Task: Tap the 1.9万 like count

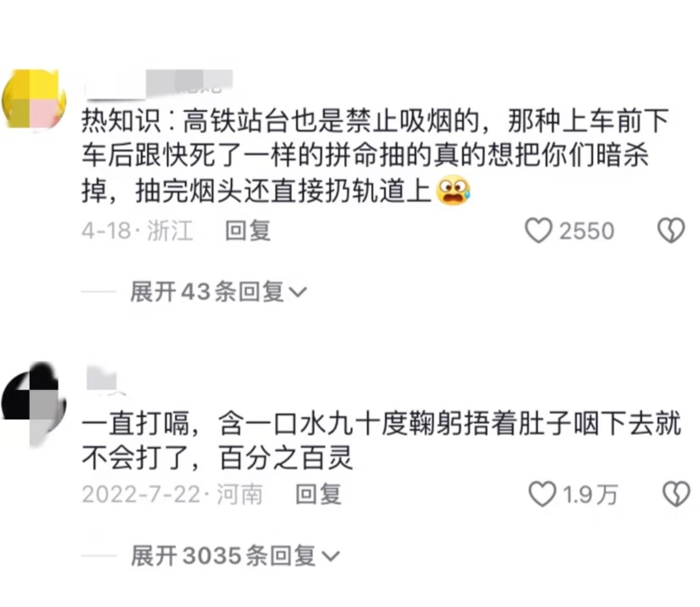Action: 590,495
